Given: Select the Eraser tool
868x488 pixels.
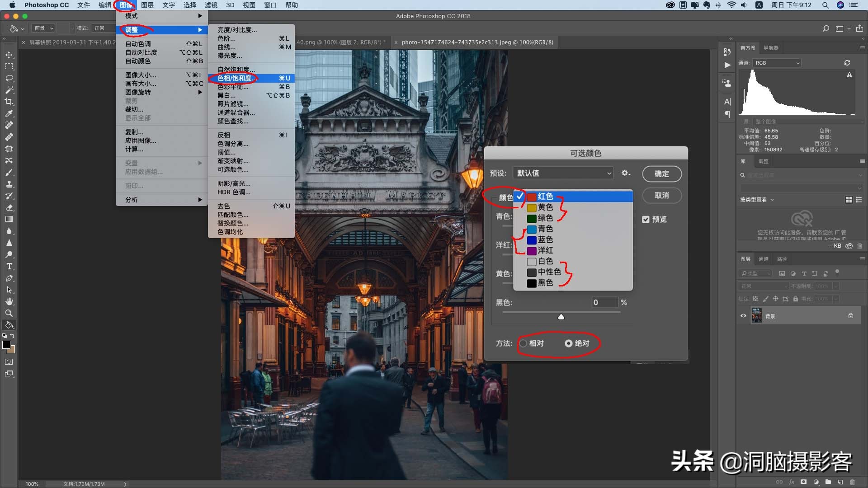Looking at the screenshot, I should pos(9,207).
